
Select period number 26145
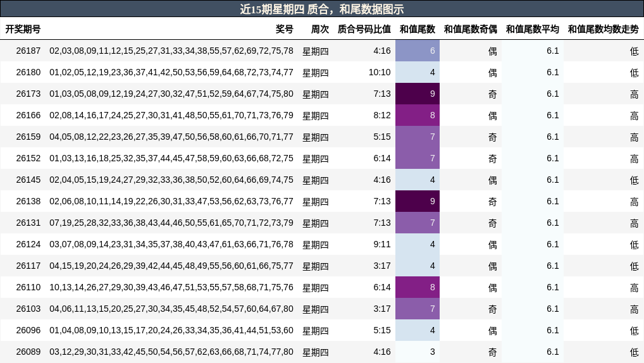point(28,180)
